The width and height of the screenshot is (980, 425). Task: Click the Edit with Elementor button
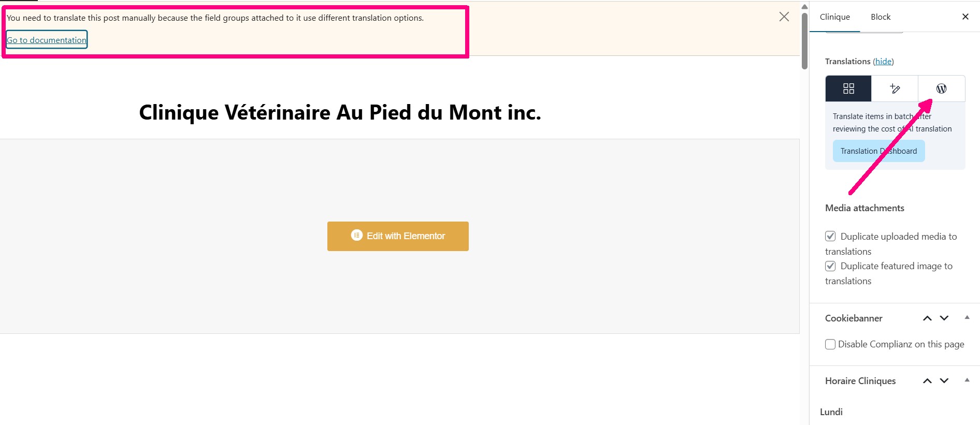point(398,236)
